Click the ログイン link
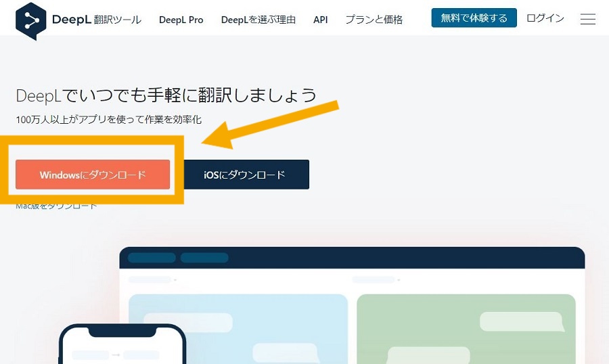This screenshot has height=364, width=609. pyautogui.click(x=545, y=18)
